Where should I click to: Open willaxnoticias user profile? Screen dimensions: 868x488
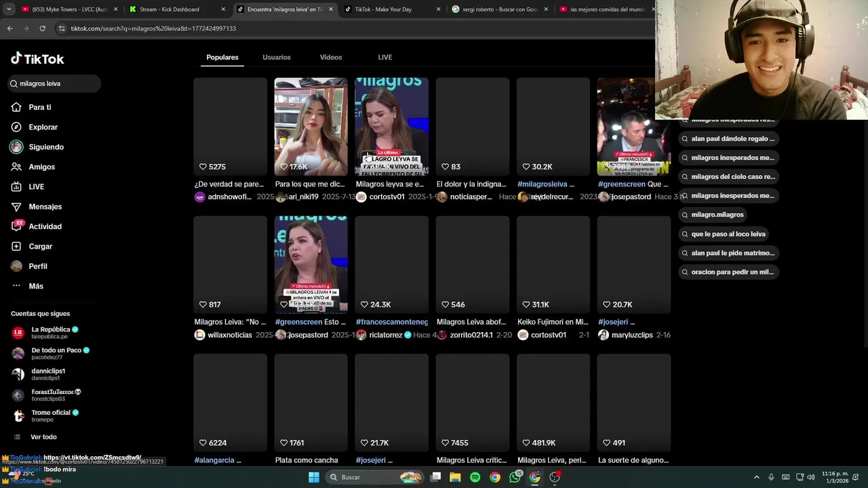point(229,335)
